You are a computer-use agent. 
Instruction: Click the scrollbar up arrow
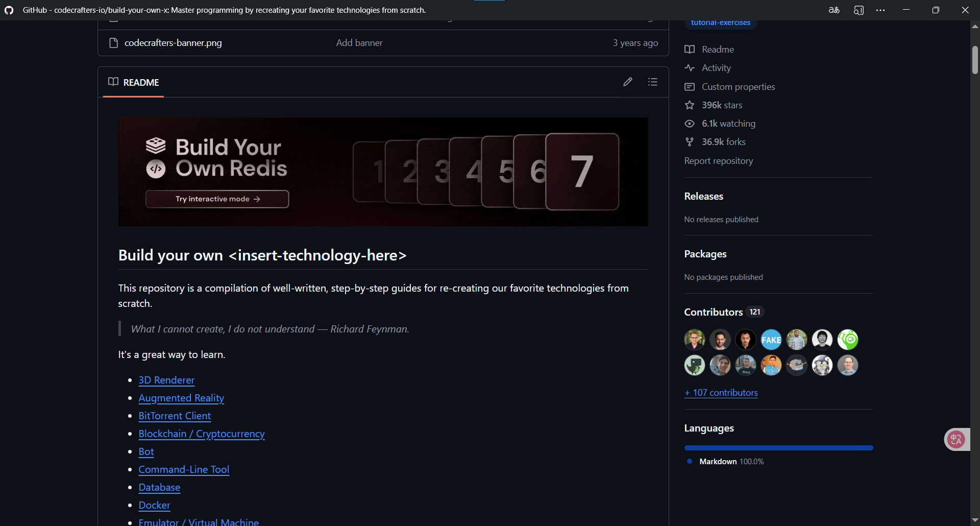[975, 26]
